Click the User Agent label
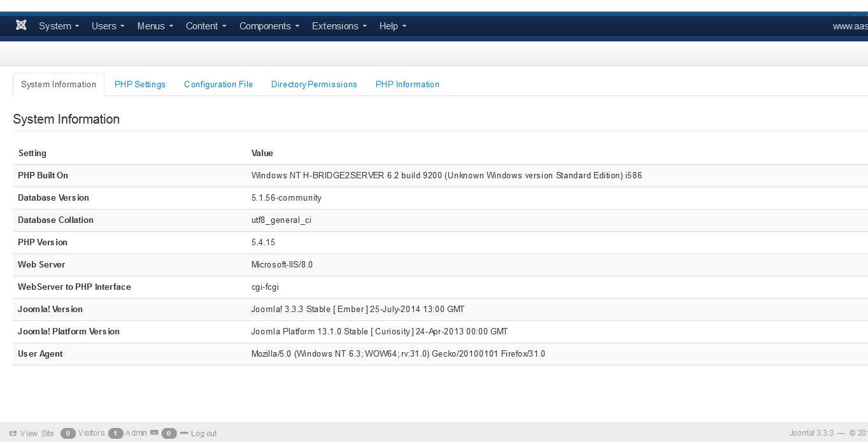Image resolution: width=868 pixels, height=442 pixels. pyautogui.click(x=40, y=353)
